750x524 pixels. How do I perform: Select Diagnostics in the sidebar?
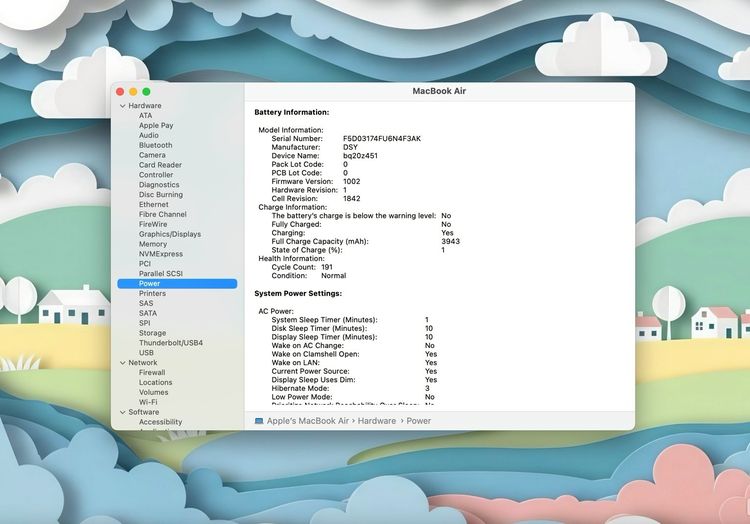tap(159, 185)
